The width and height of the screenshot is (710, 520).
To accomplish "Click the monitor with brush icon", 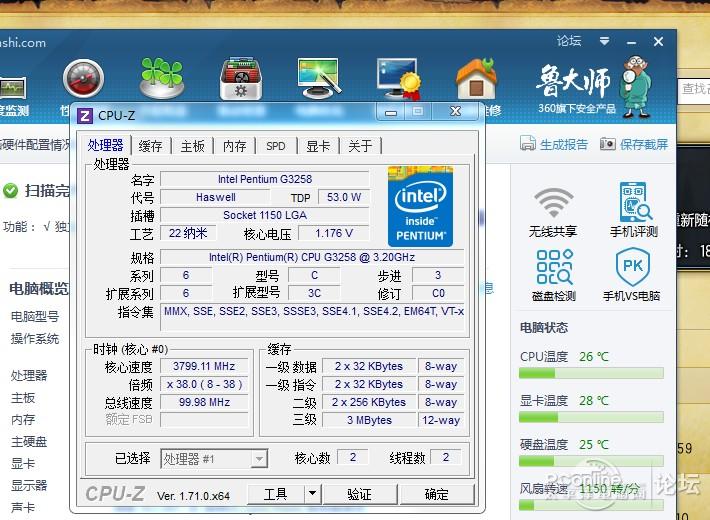I will pyautogui.click(x=319, y=78).
